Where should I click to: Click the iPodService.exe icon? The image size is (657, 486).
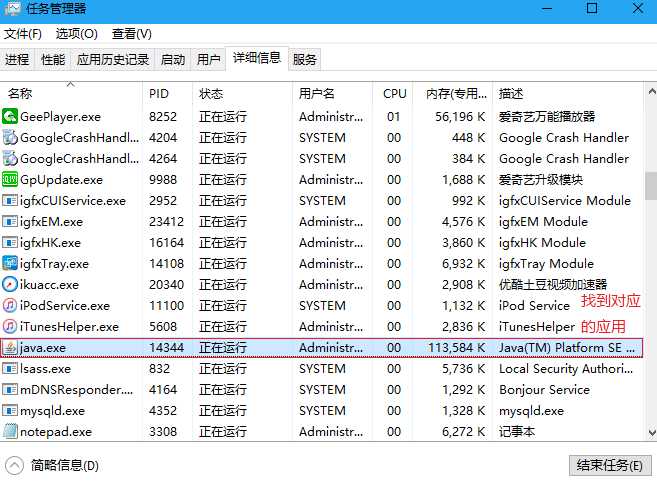coord(10,305)
